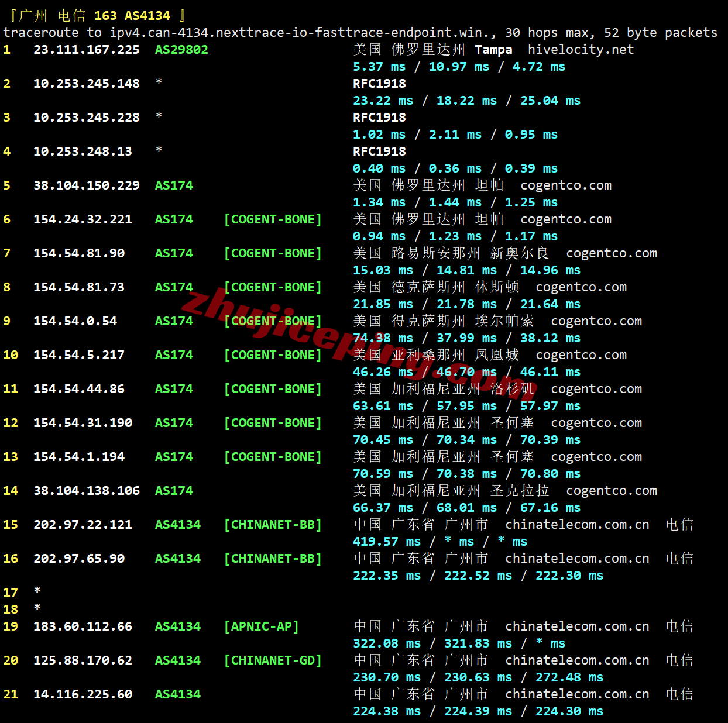Select the [CHINANET-BB] tag on hop 15
This screenshot has height=723, width=728.
click(273, 525)
